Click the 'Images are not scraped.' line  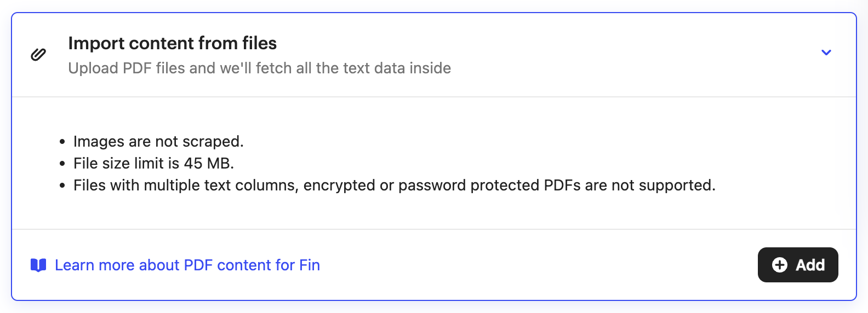point(158,142)
